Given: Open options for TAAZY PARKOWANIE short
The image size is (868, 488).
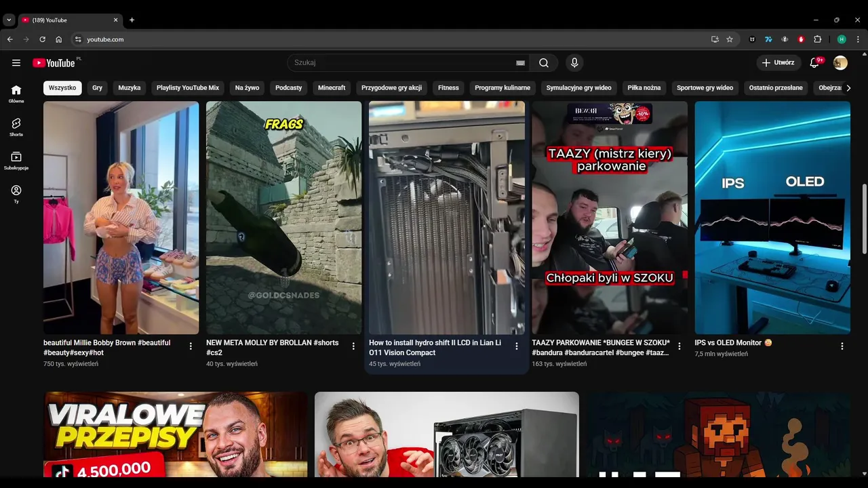Looking at the screenshot, I should pos(679,346).
